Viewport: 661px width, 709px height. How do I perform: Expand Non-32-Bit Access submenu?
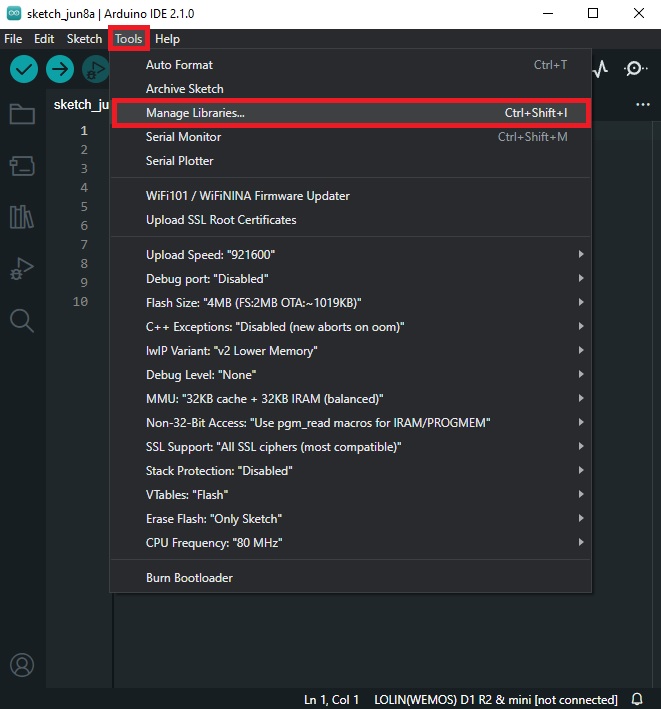(x=351, y=422)
